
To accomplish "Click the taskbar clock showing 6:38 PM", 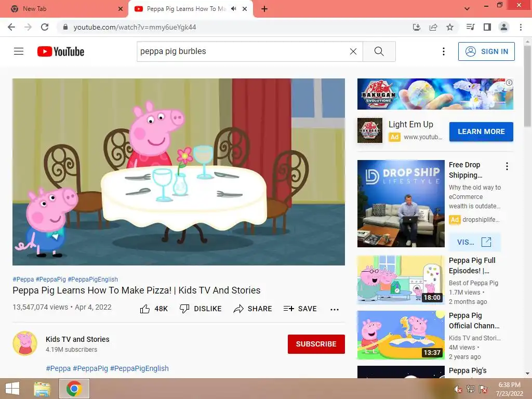I will [x=509, y=389].
